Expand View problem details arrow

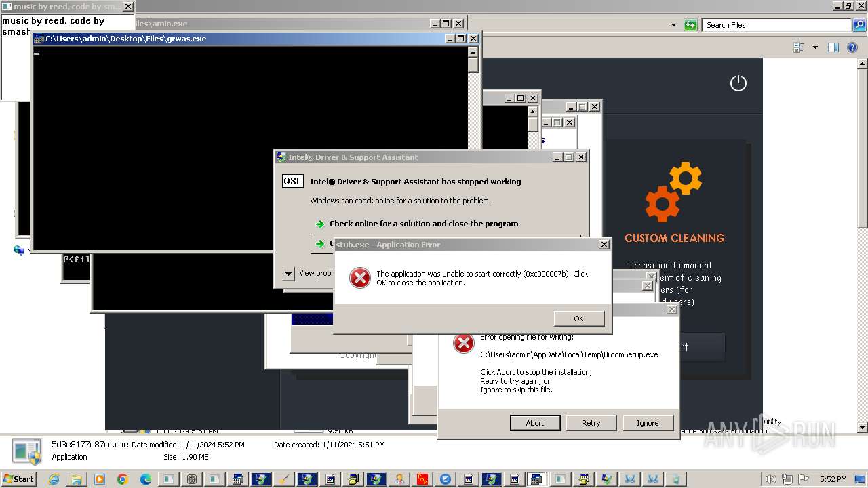pos(288,273)
